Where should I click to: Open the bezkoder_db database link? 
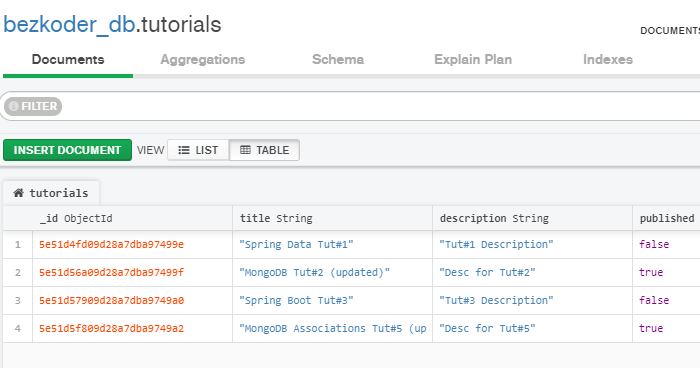tap(69, 25)
